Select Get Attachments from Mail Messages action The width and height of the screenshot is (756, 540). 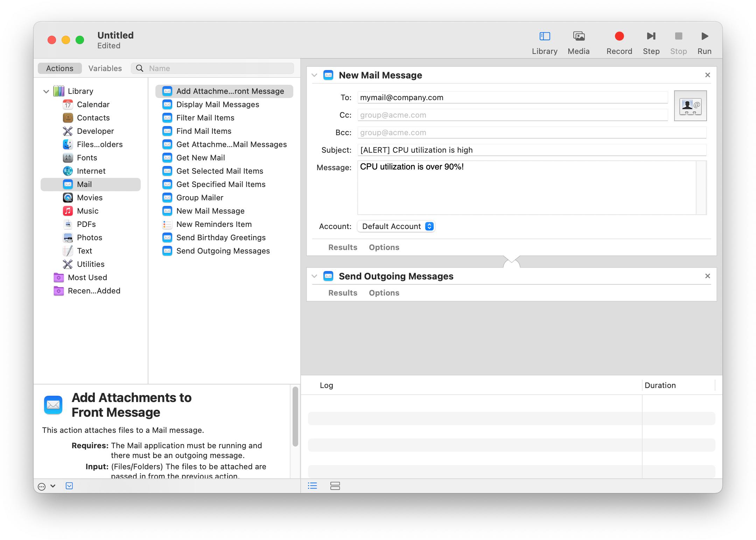224,144
